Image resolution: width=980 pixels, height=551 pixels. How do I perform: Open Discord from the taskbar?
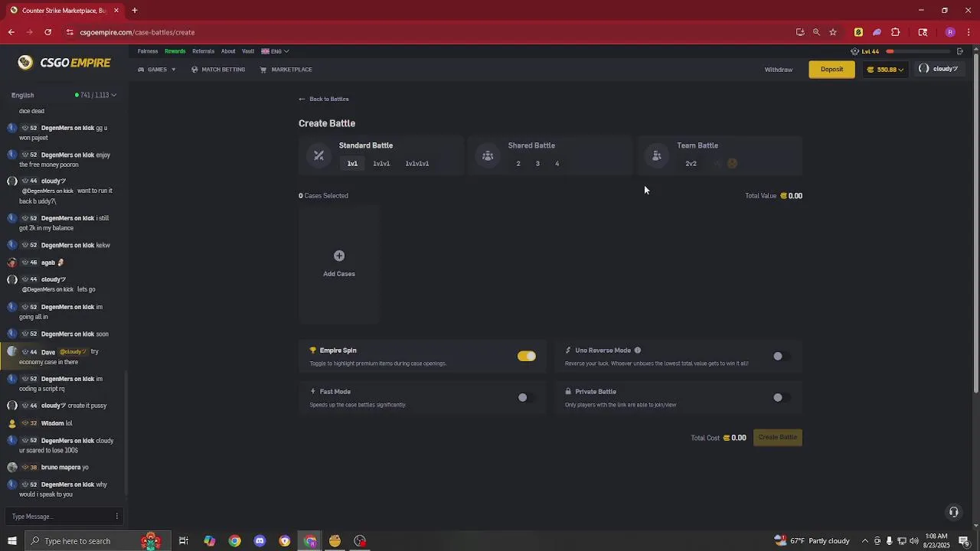[x=260, y=541]
